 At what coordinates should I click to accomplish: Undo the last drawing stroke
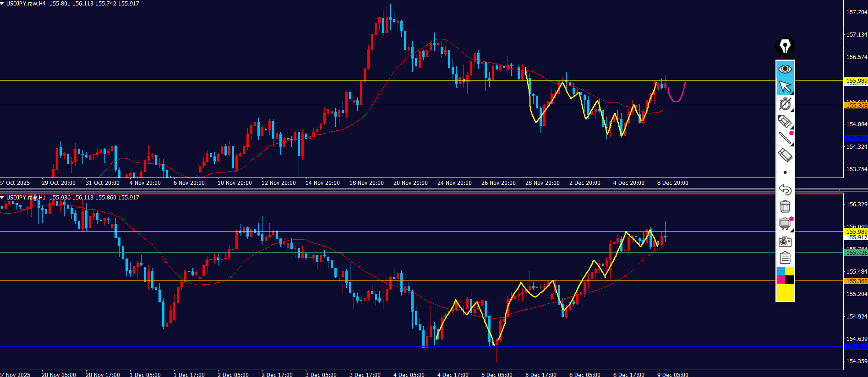785,189
